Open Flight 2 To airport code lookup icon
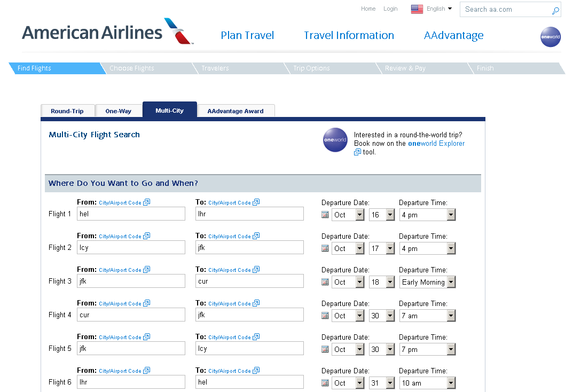 (x=256, y=236)
